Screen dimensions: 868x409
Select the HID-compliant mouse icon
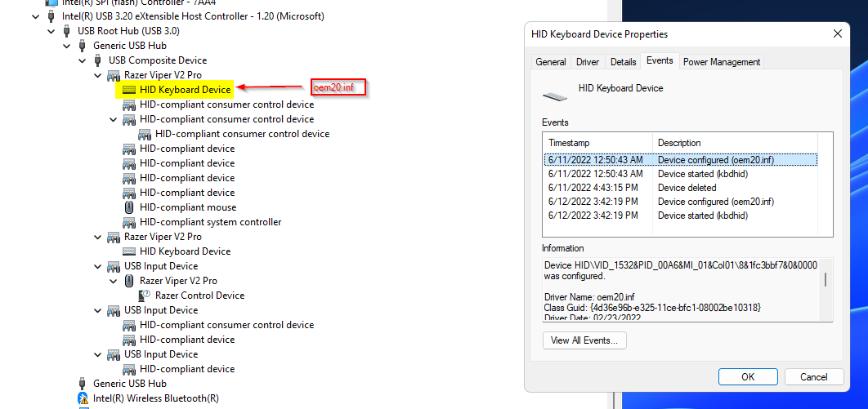click(129, 207)
